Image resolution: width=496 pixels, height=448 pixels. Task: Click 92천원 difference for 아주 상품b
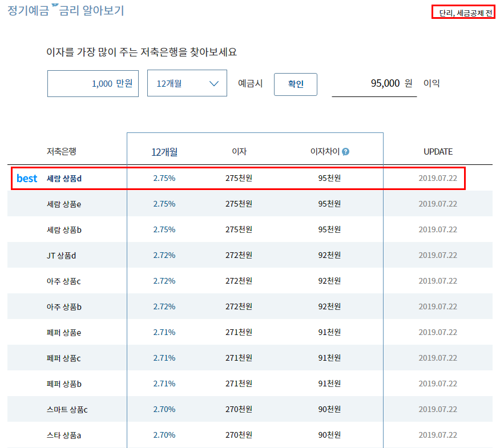pos(329,306)
